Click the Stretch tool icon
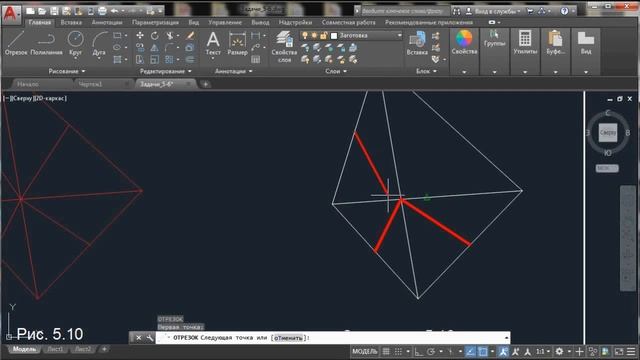Screen dimensions: 640x360 [140, 60]
